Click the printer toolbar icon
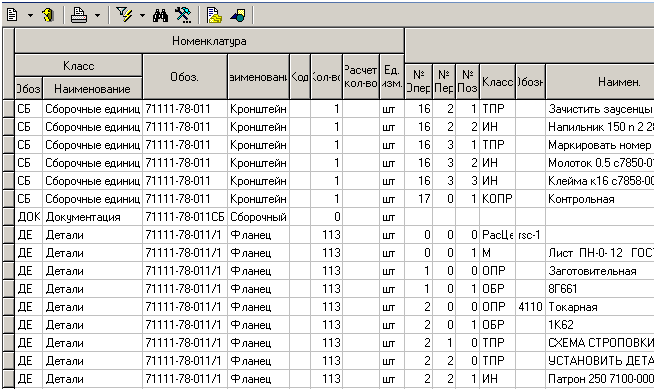The width and height of the screenshot is (654, 391). click(79, 15)
